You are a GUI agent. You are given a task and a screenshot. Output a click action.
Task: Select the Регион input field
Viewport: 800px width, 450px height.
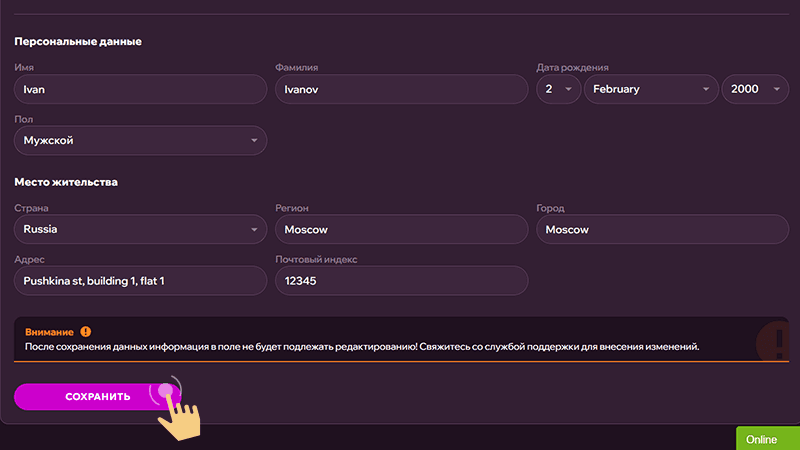click(401, 229)
